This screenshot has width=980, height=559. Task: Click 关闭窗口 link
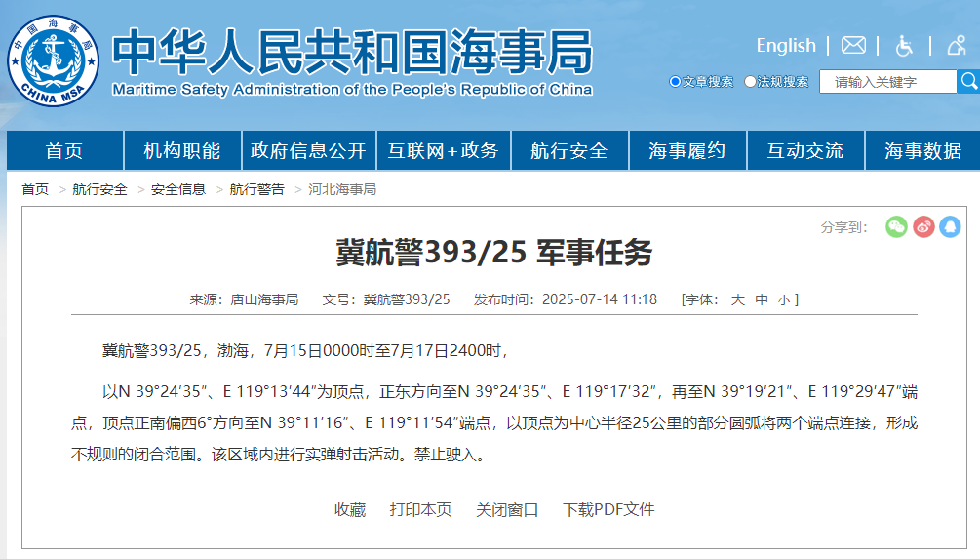point(507,509)
